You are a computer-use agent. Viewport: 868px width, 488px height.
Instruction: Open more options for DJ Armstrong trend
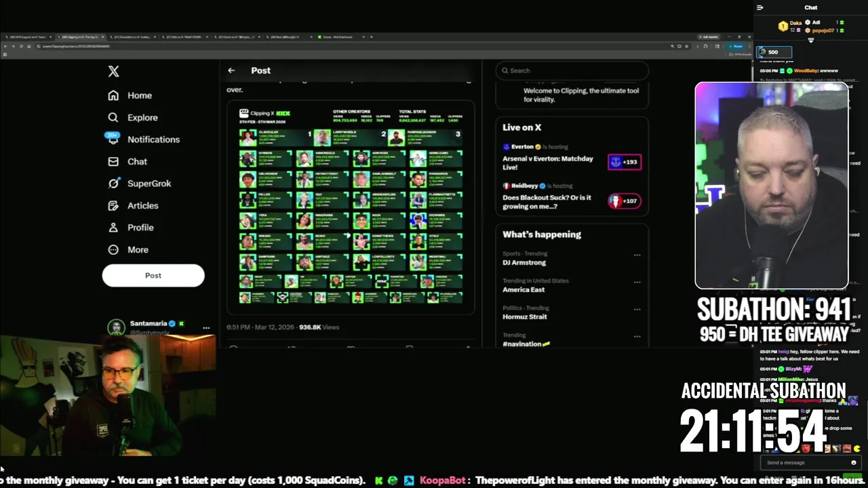pos(637,255)
